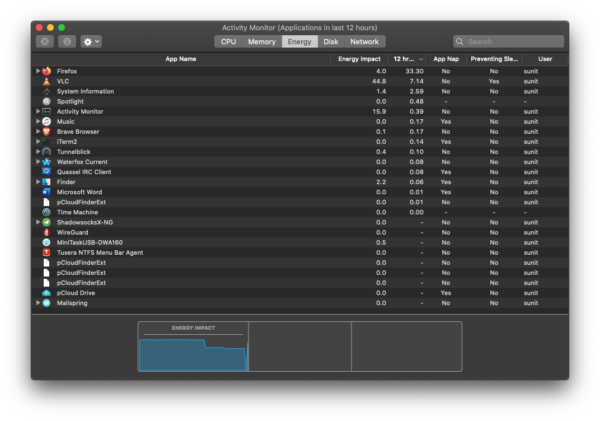The width and height of the screenshot is (600, 421).
Task: Open the Network tab
Action: (x=364, y=42)
